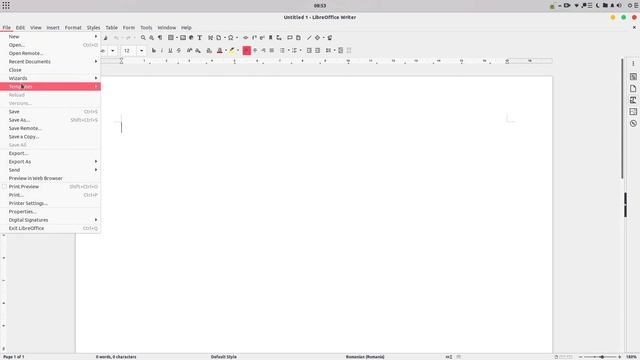Open the Find & Replace magnifier icon

(143, 38)
